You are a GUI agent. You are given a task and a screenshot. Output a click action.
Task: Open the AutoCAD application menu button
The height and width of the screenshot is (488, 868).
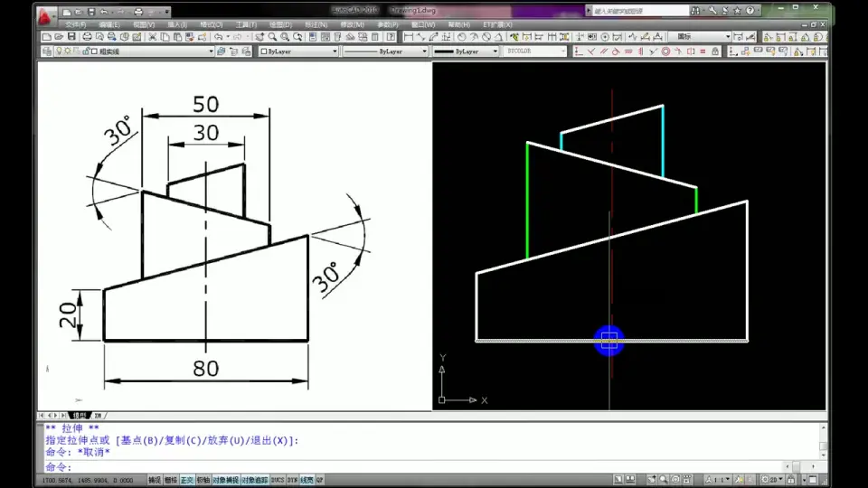tap(45, 16)
